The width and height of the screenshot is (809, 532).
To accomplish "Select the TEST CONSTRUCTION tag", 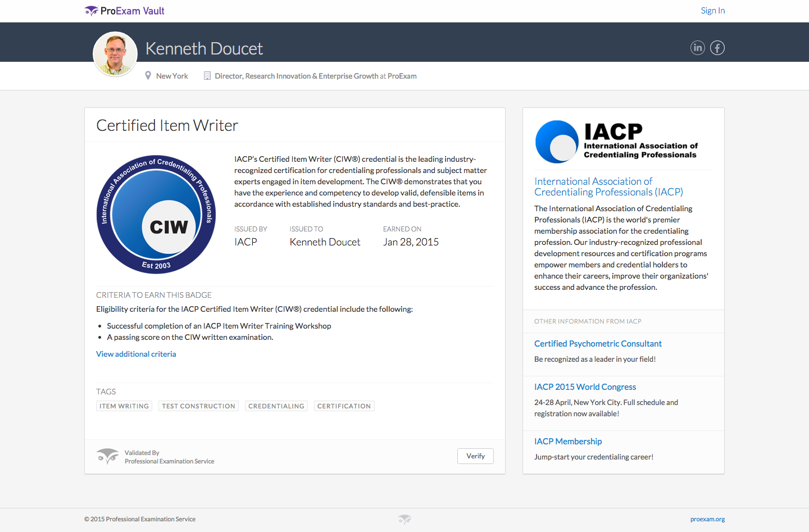I will (x=198, y=406).
